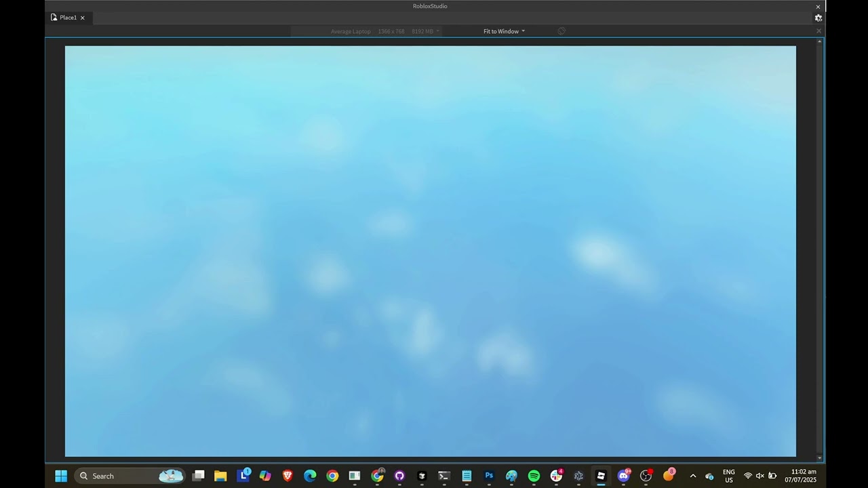868x488 pixels.
Task: Open Roblox Studio from the taskbar
Action: [x=601, y=476]
